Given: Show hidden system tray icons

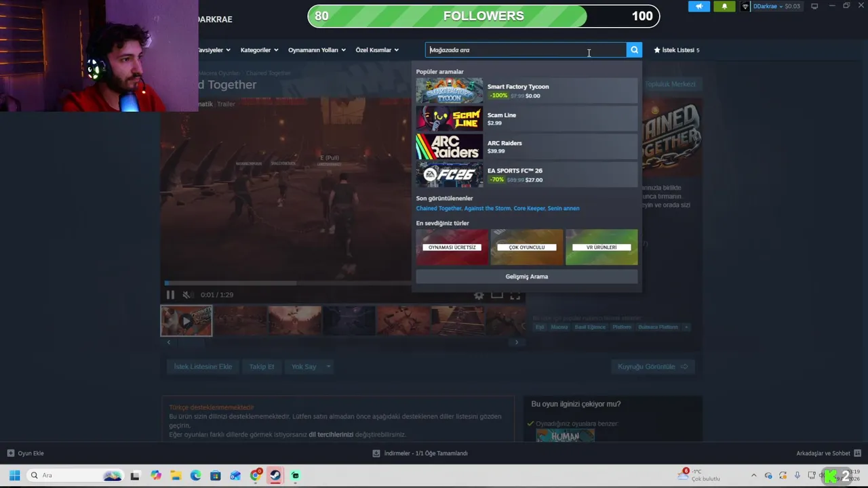Looking at the screenshot, I should click(x=753, y=475).
